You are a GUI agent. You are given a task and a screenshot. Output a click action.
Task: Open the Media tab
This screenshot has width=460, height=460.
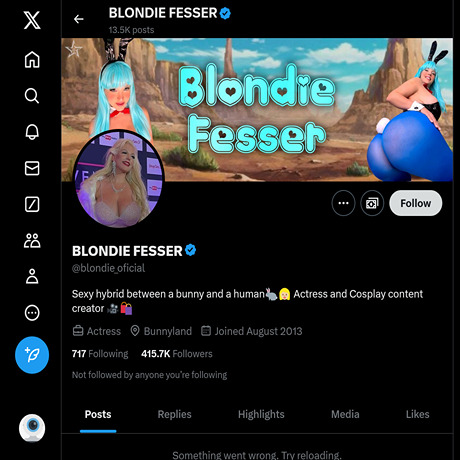click(345, 414)
